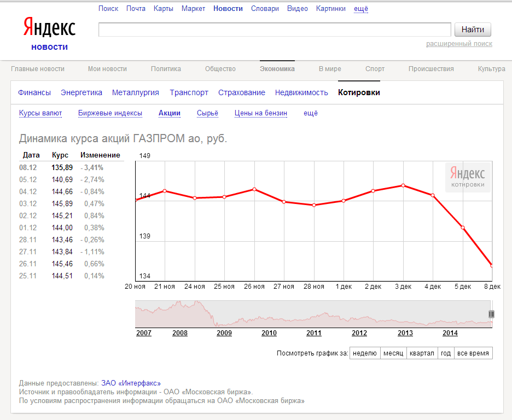512x420 pixels.
Task: Select Котировки subsection
Action: pyautogui.click(x=359, y=92)
